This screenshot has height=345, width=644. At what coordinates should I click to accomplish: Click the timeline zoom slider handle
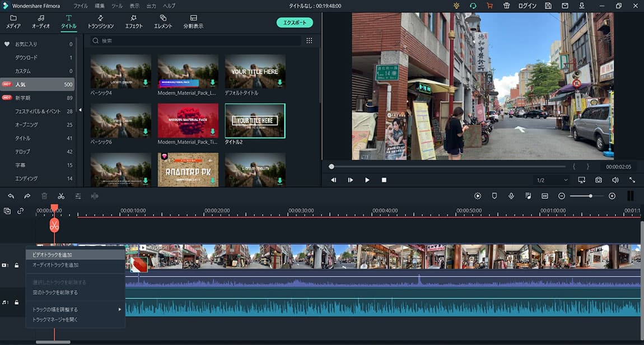(590, 196)
